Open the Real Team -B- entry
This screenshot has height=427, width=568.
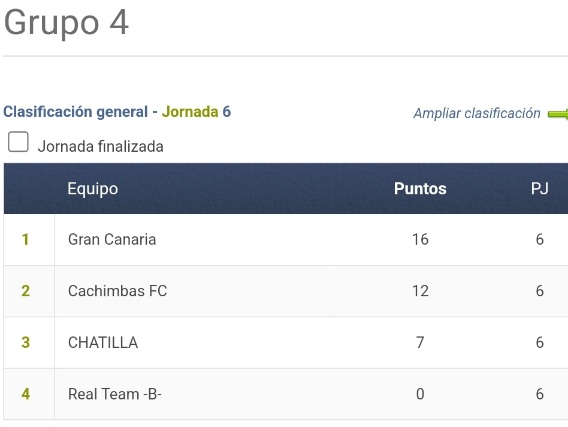tap(114, 394)
